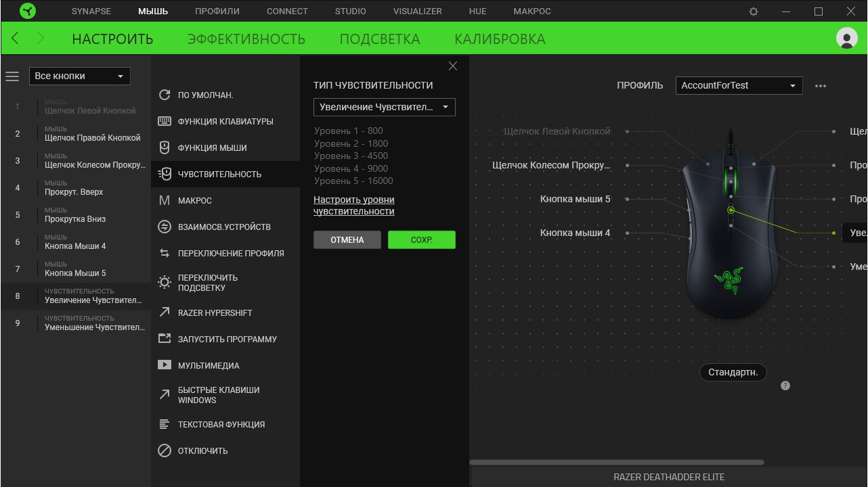Select the Отключить disable icon
This screenshot has width=868, height=487.
coord(165,451)
